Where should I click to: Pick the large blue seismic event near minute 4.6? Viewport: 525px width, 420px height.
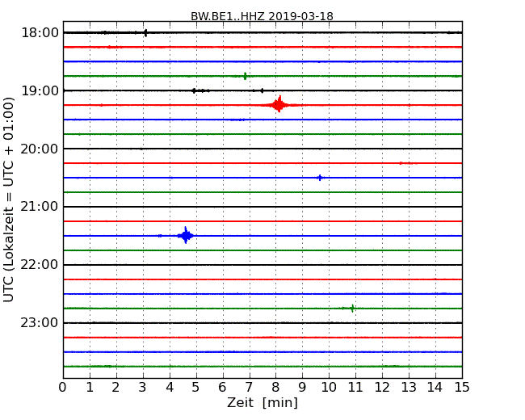click(x=186, y=236)
